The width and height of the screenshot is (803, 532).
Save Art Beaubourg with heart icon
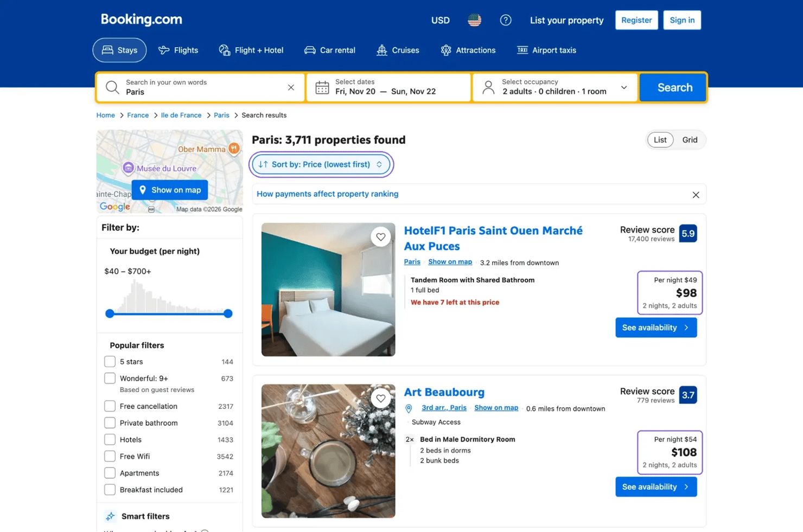(x=381, y=399)
